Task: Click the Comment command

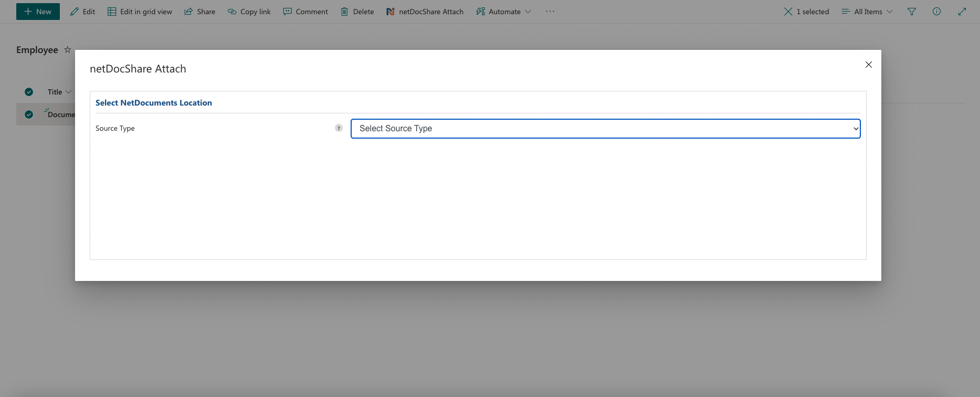Action: (x=305, y=12)
